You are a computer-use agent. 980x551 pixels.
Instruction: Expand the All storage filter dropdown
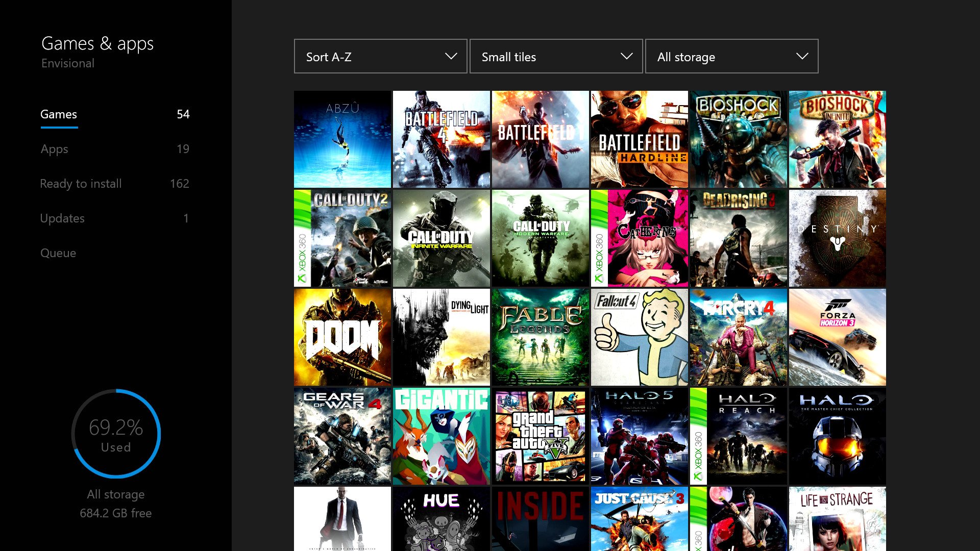[731, 56]
